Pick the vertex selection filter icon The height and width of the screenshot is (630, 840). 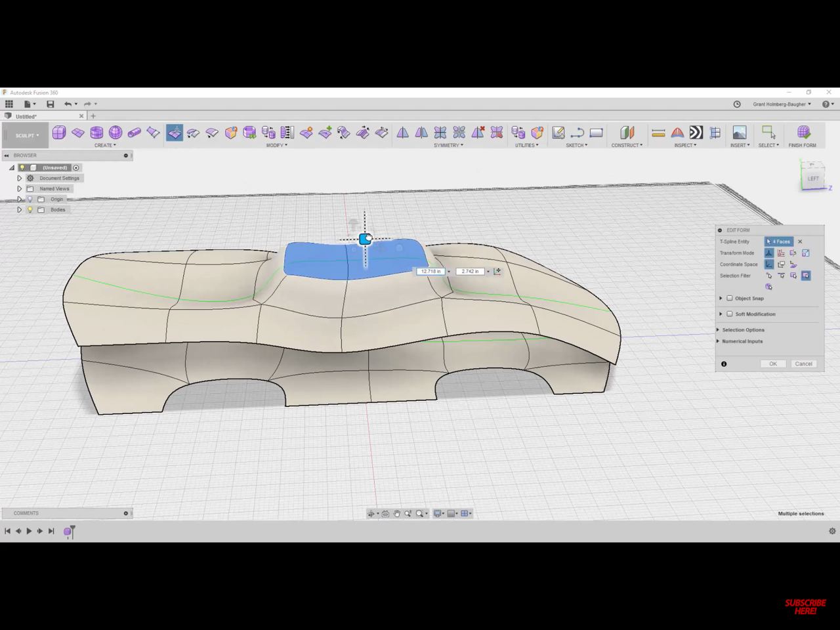[x=769, y=276]
